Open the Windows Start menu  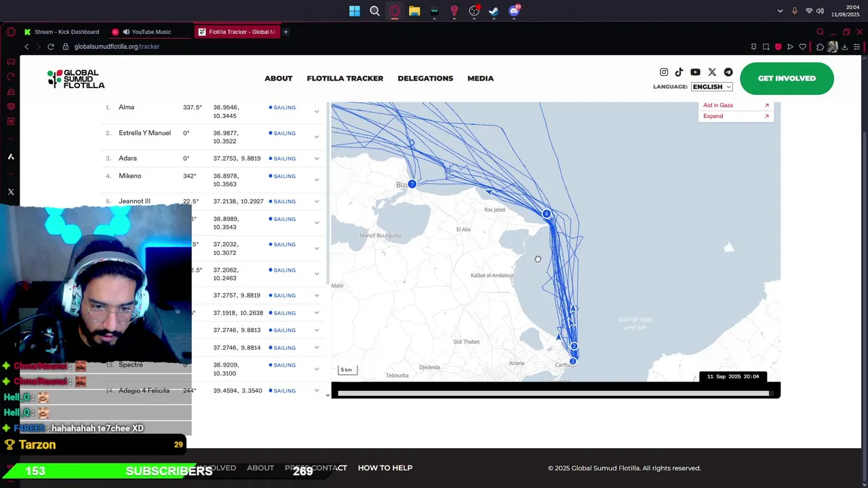coord(355,11)
